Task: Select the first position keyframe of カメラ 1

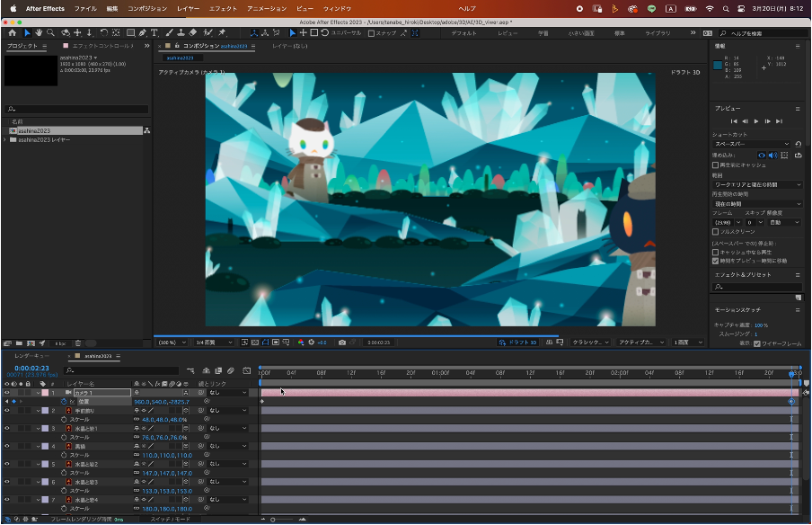Action: [x=262, y=402]
